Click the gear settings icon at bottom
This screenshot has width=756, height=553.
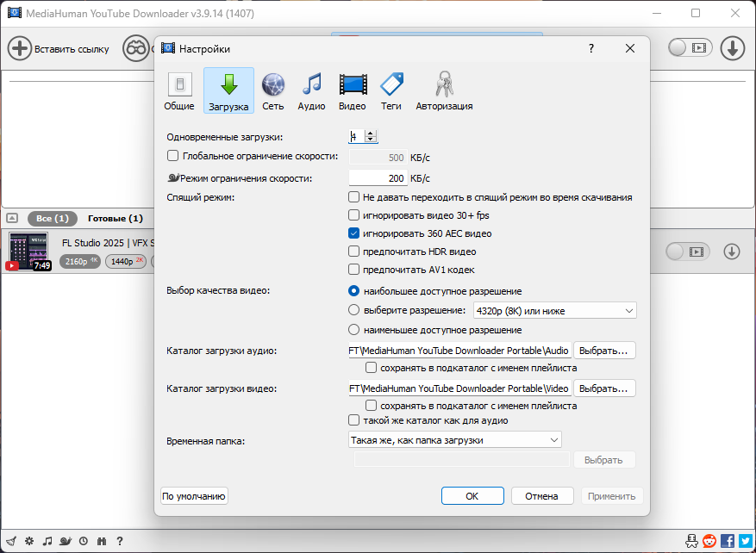[29, 540]
